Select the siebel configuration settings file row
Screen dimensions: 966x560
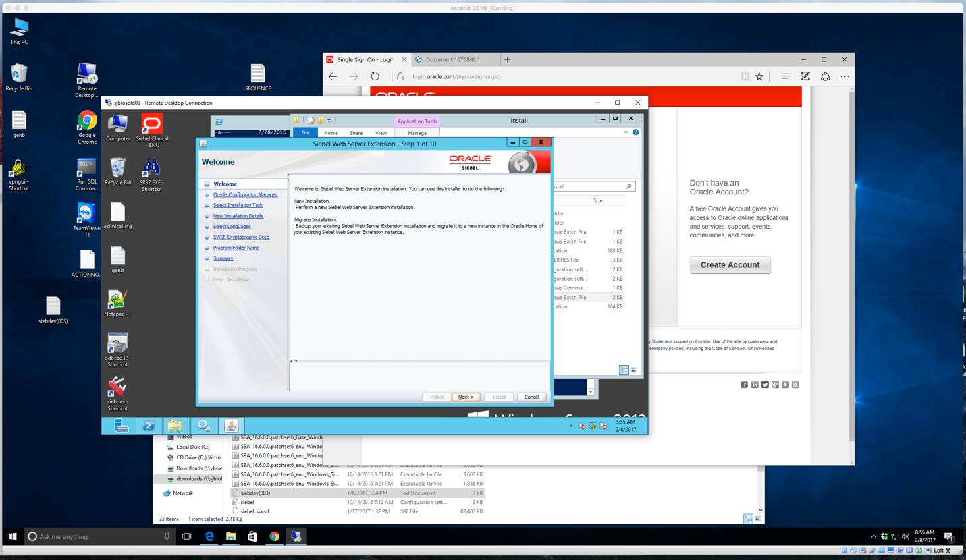point(358,502)
